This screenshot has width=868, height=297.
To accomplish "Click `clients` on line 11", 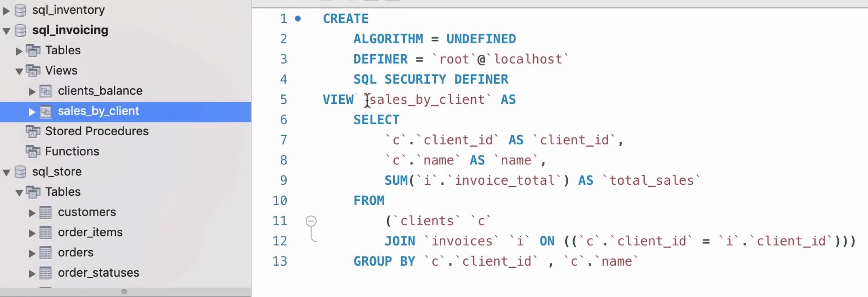I will click(427, 221).
